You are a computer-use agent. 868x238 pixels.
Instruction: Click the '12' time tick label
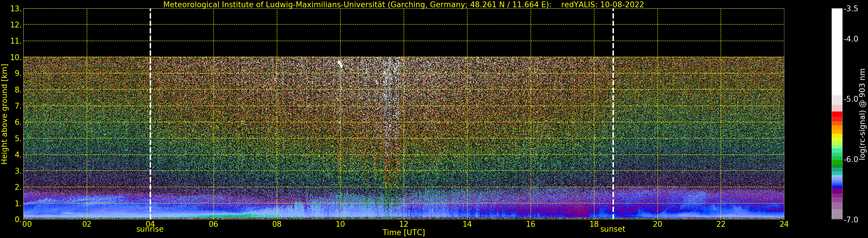[404, 224]
